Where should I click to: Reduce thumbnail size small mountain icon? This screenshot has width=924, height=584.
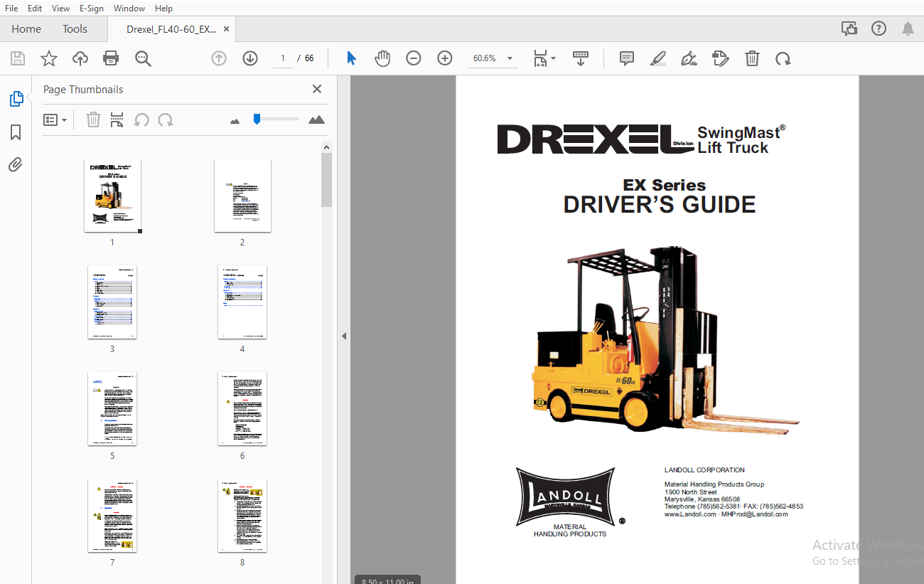(235, 121)
